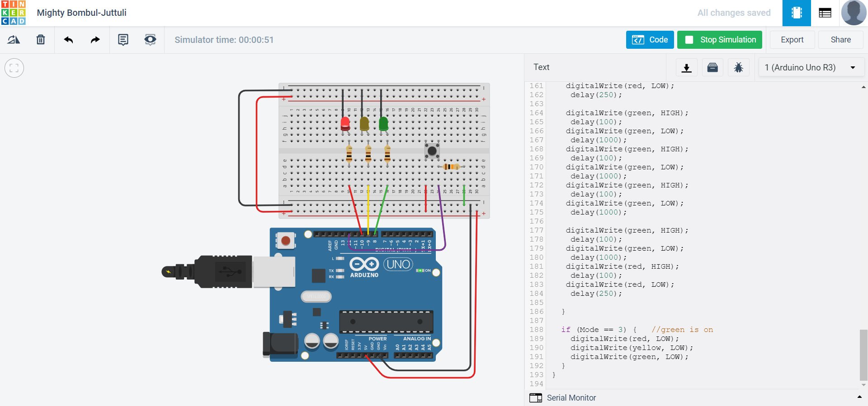The height and width of the screenshot is (406, 868).
Task: Click the Serial Monitor label
Action: point(571,398)
